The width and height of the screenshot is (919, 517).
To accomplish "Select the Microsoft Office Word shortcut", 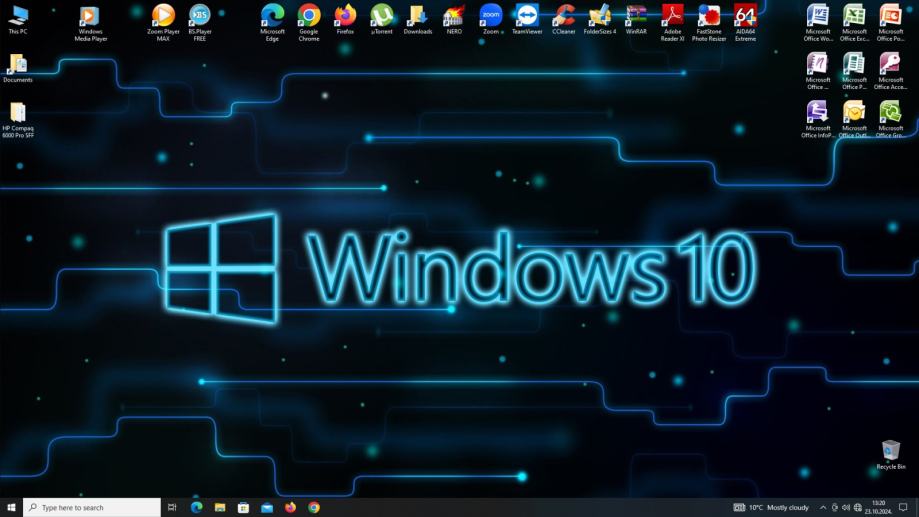I will coord(818,23).
